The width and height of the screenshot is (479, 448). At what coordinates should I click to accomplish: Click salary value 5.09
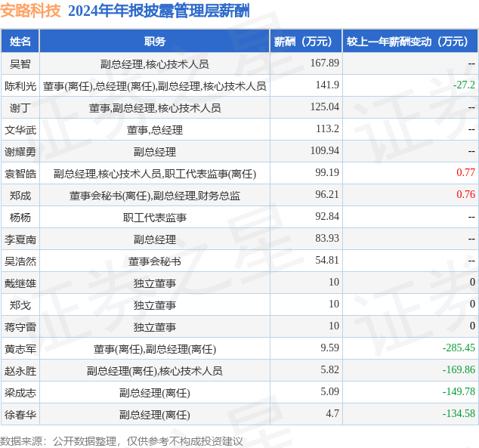[329, 392]
